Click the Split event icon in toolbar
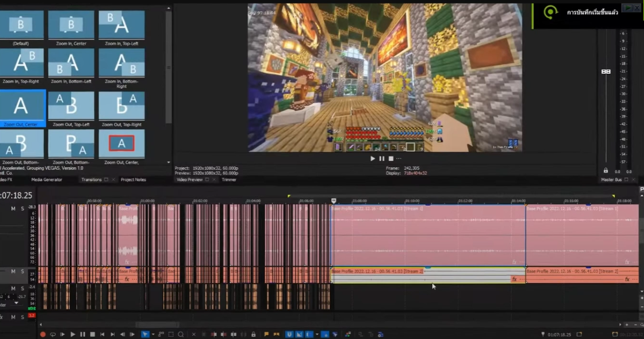 coord(233,334)
